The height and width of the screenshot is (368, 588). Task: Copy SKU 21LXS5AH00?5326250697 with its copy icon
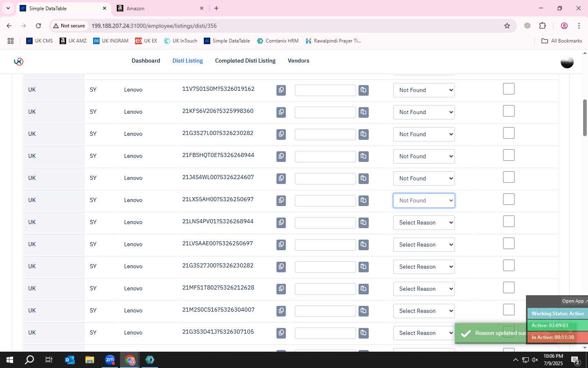281,200
